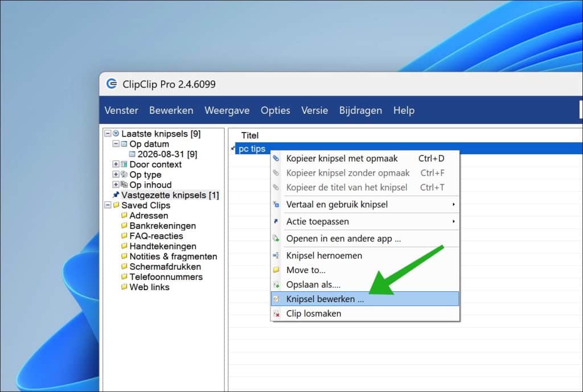
Task: Open Actie toepassen submenu
Action: (365, 221)
